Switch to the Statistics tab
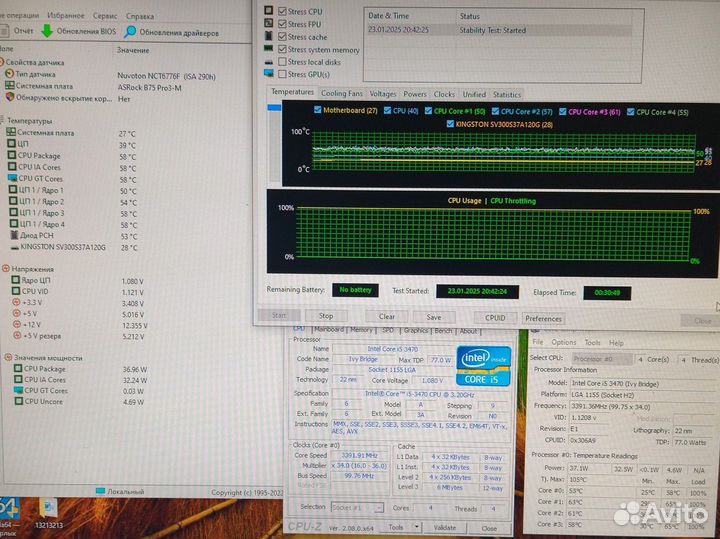The width and height of the screenshot is (720, 539). pyautogui.click(x=506, y=95)
